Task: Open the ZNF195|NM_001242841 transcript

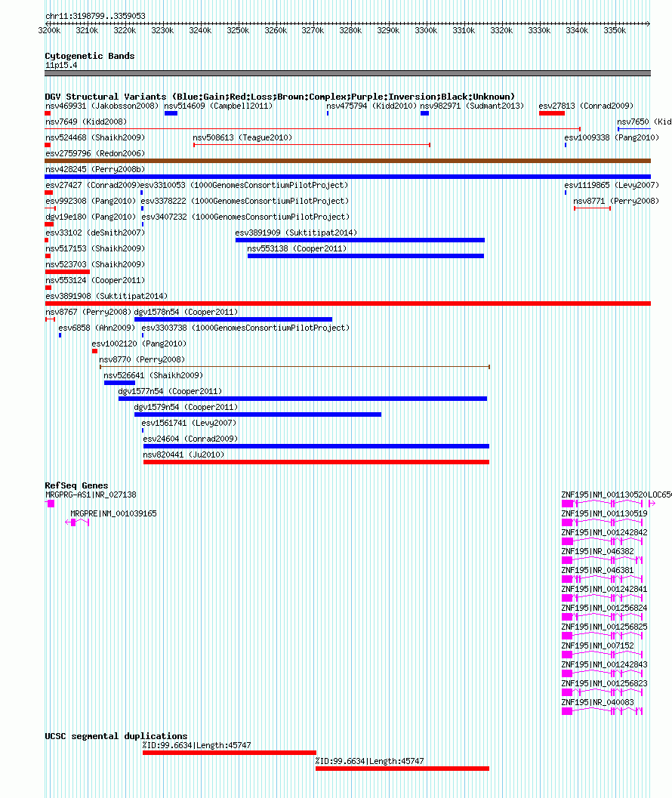Action: (x=602, y=598)
